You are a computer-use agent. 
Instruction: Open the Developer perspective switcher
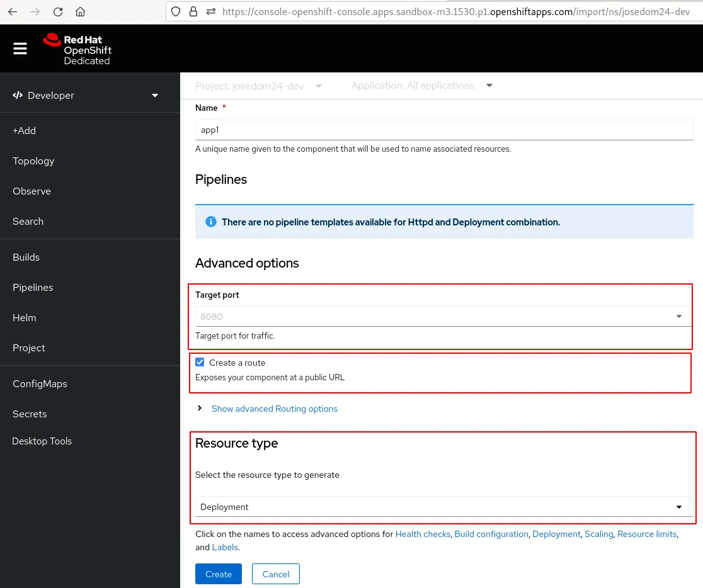(x=86, y=95)
